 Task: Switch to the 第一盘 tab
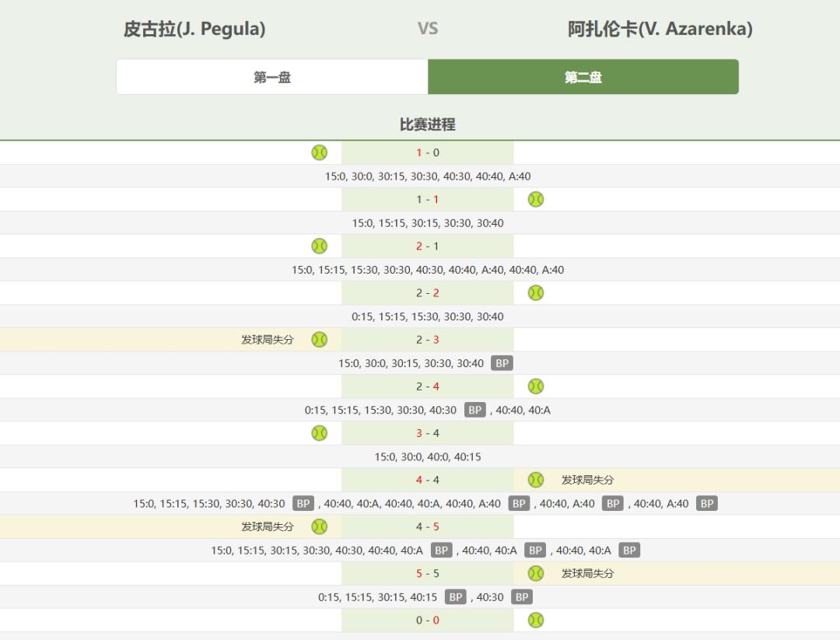pos(272,77)
